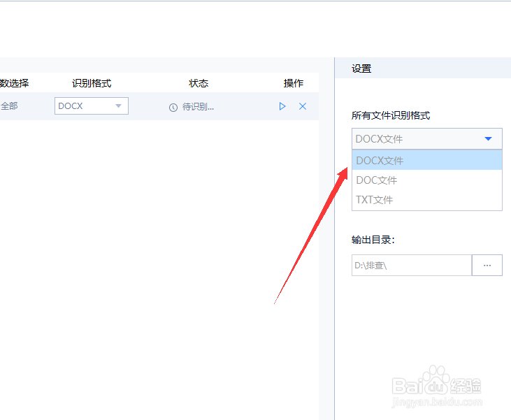The image size is (511, 420).
Task: Choose DOCX文件 from the dropdown list
Action: click(x=427, y=160)
